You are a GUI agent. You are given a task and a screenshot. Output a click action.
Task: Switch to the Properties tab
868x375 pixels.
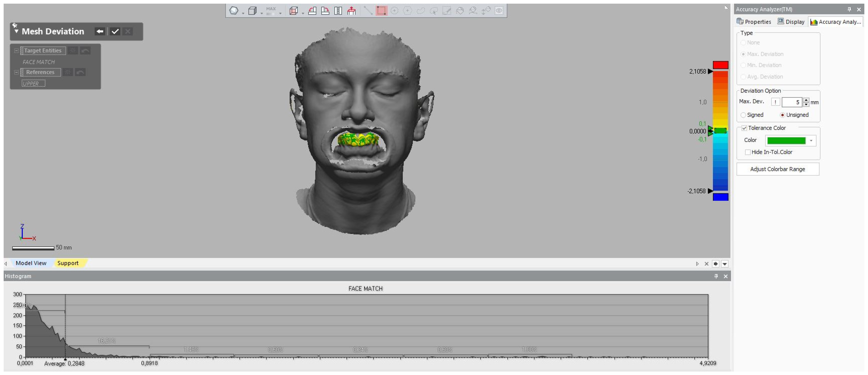[x=754, y=22]
